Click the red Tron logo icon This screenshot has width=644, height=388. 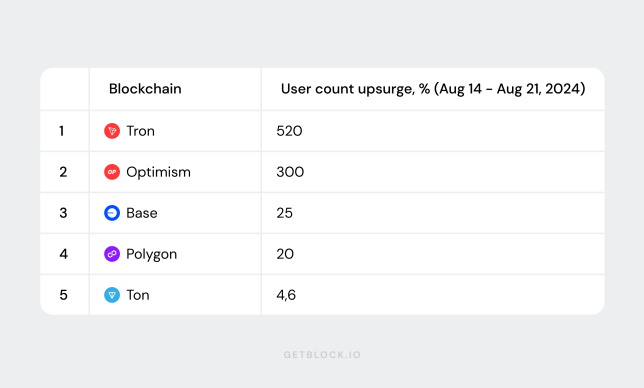coord(112,131)
